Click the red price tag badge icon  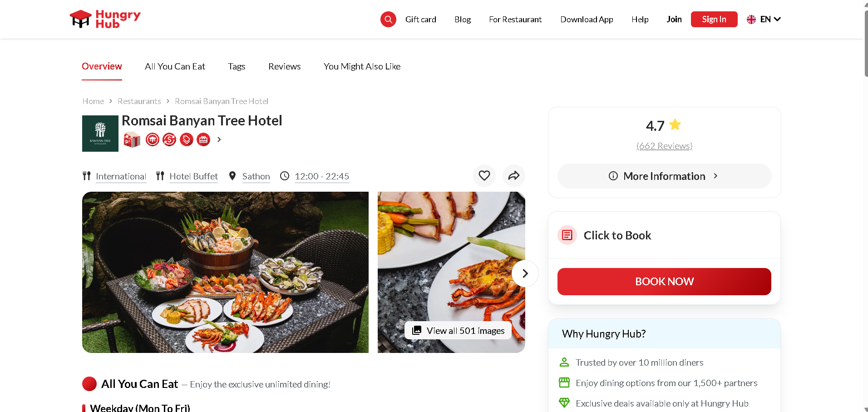tap(187, 139)
